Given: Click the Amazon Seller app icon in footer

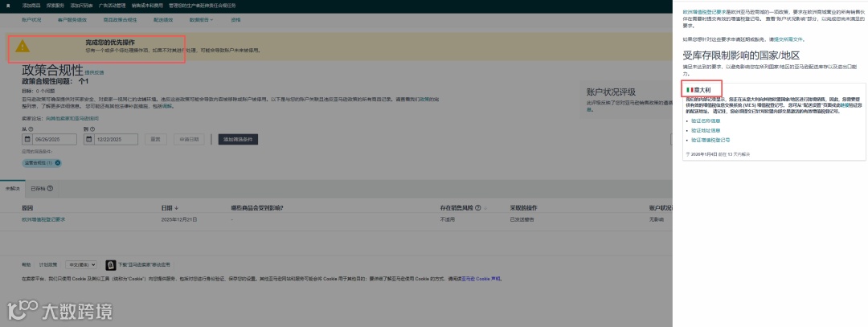Looking at the screenshot, I should (110, 265).
